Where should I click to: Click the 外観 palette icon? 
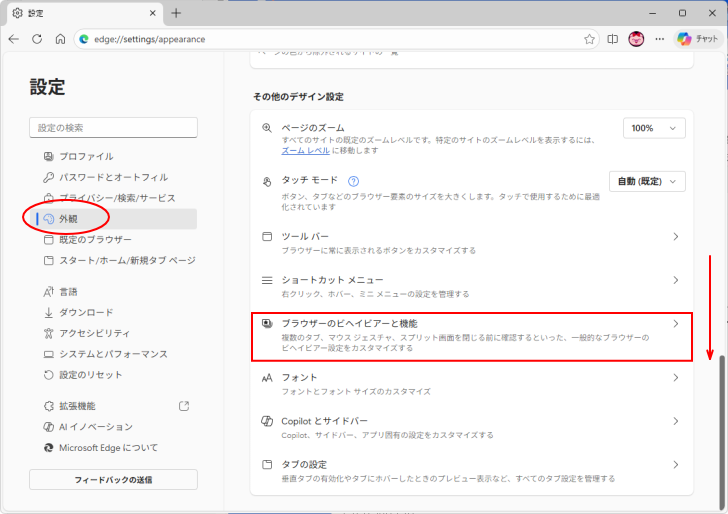(49, 219)
